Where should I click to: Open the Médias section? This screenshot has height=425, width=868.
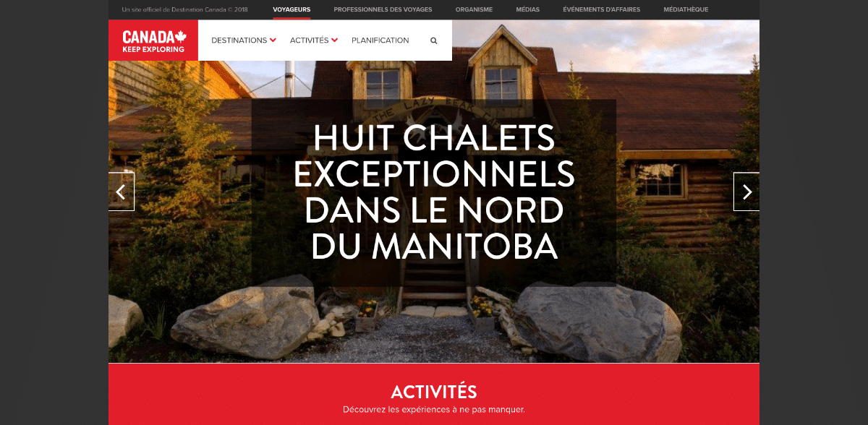click(527, 9)
